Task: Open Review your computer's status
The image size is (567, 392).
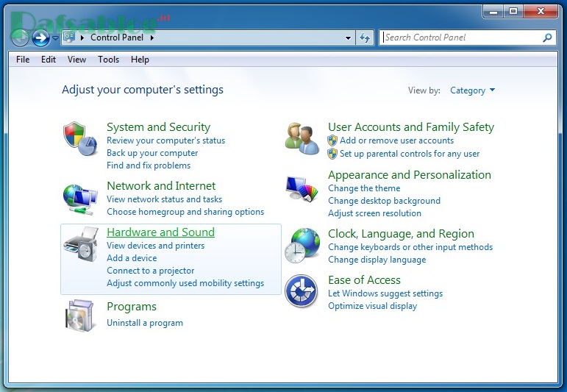Action: pos(166,140)
